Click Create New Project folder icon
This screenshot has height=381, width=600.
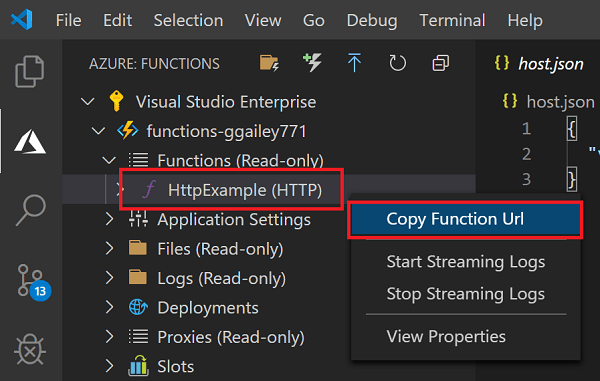[x=269, y=63]
